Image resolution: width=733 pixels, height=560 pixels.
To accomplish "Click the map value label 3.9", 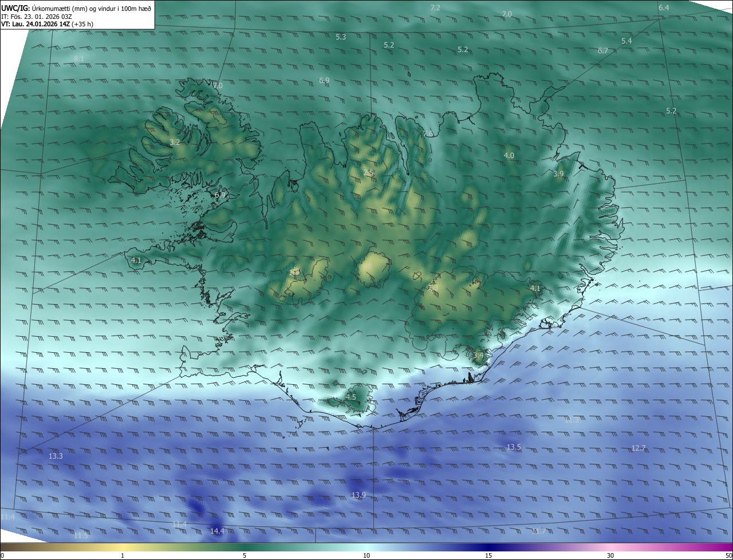I will 558,173.
